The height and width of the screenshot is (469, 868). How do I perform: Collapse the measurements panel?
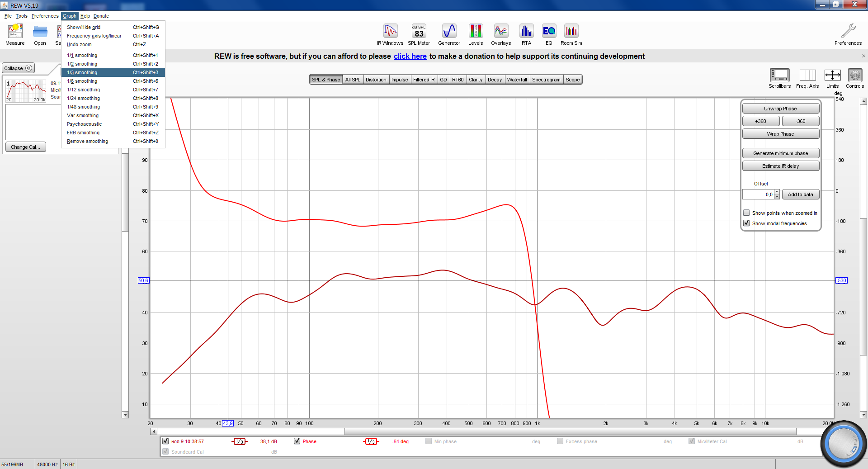(18, 68)
